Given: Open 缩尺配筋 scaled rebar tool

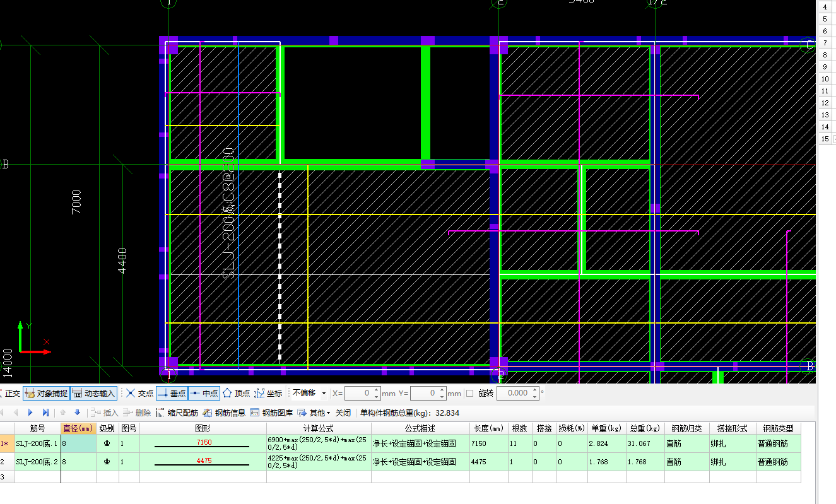Looking at the screenshot, I should (x=177, y=413).
